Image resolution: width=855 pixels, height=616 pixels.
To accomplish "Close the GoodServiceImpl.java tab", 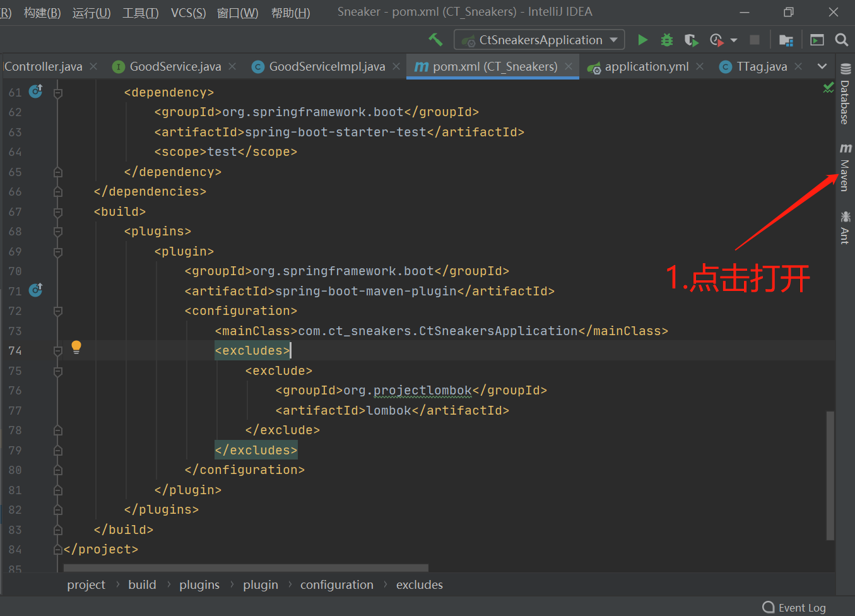I will pos(396,66).
